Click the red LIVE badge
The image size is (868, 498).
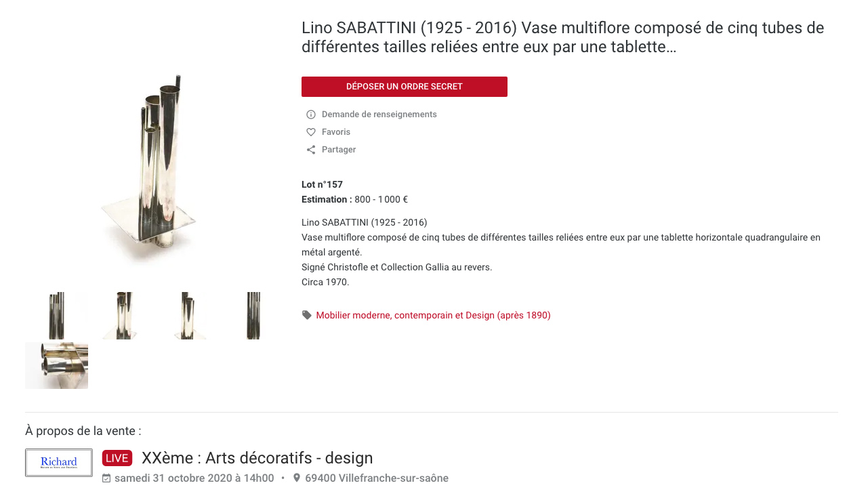tap(117, 458)
